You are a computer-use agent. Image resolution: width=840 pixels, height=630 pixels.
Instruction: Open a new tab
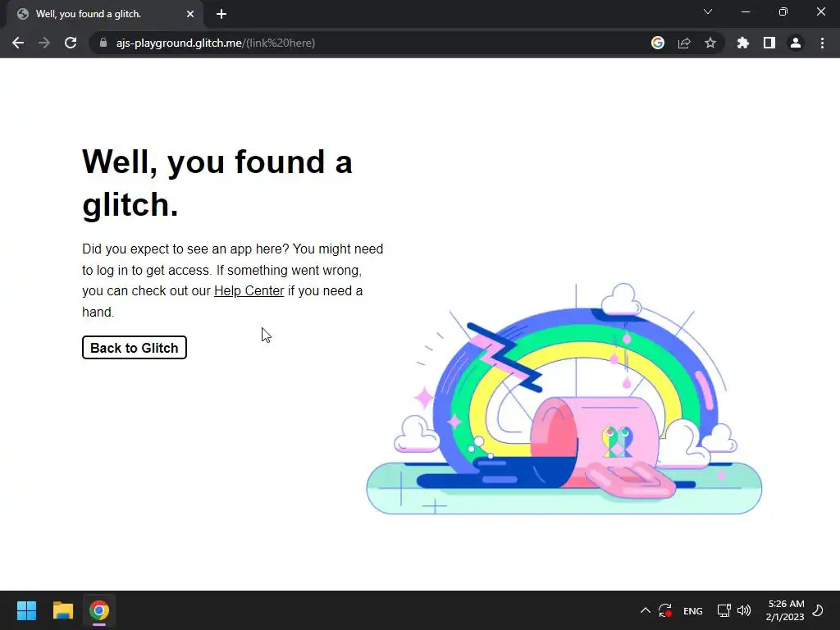tap(221, 14)
